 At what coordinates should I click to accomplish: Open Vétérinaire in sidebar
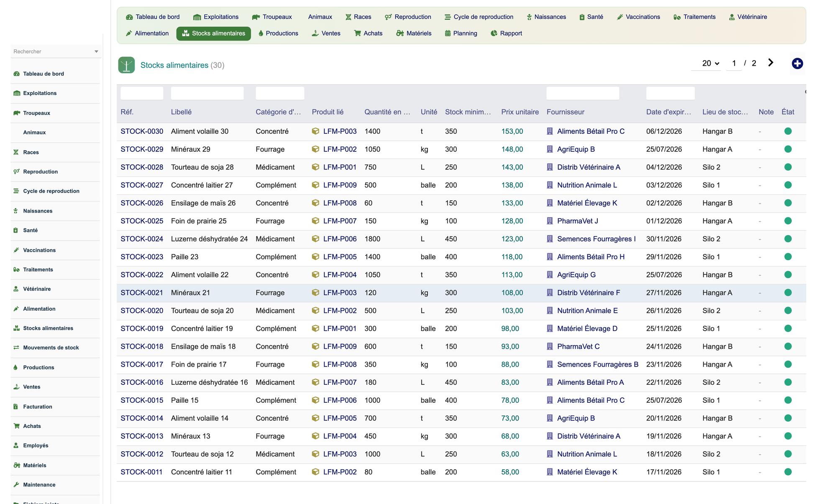pyautogui.click(x=37, y=289)
